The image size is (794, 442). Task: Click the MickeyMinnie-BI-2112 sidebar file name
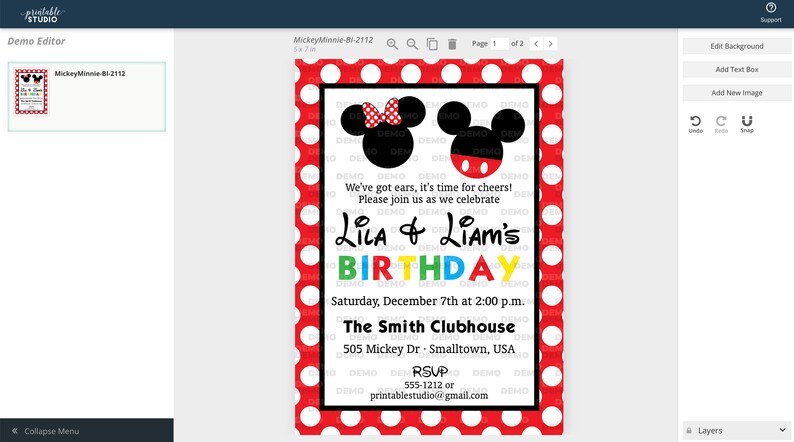[90, 73]
